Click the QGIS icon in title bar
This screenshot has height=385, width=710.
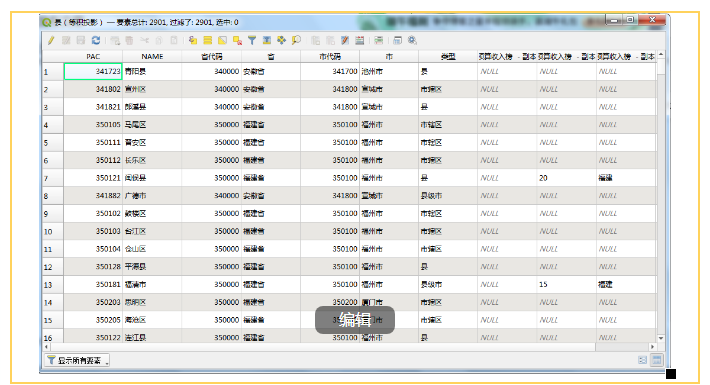tap(46, 22)
